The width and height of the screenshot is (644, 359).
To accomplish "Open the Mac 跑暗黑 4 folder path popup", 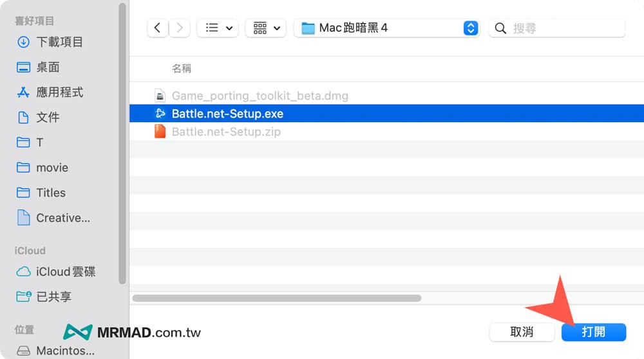I will click(x=387, y=28).
